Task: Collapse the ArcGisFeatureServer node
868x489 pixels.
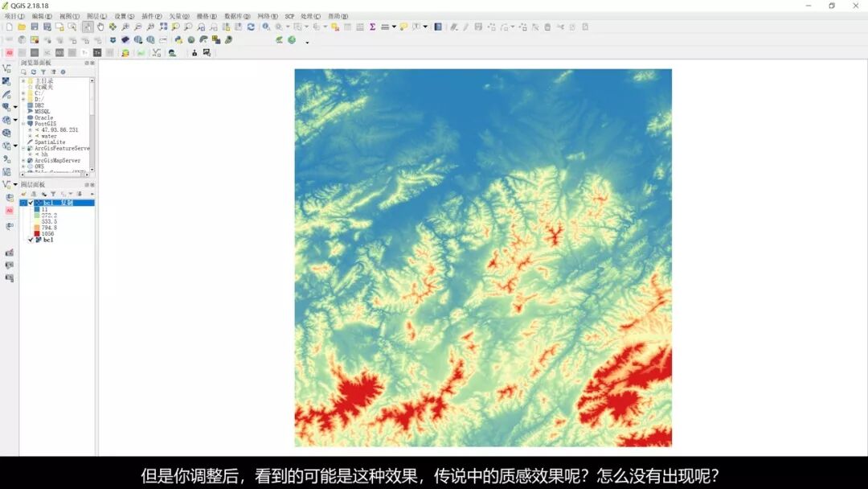Action: pos(23,149)
